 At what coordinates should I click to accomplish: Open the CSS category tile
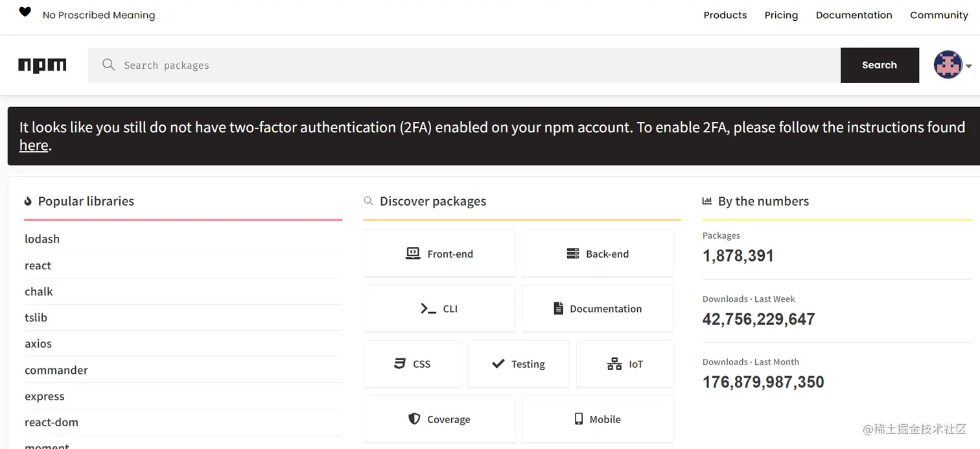tap(412, 364)
